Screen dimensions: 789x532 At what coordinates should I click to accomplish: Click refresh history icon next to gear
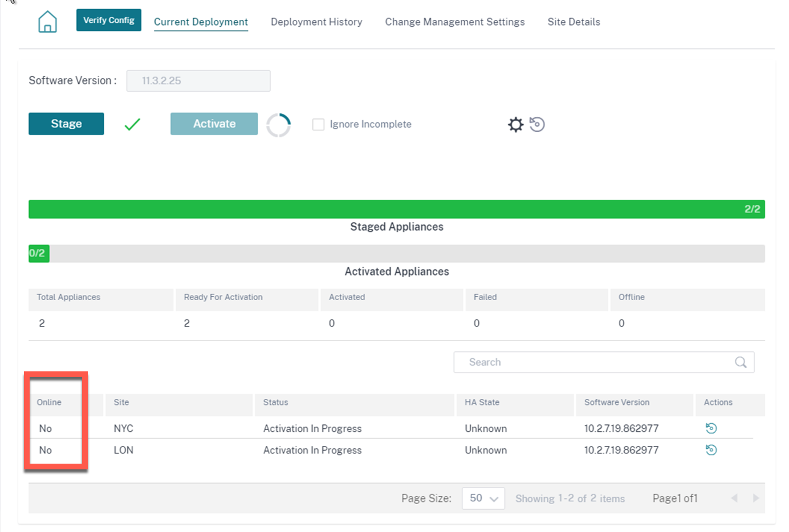point(537,124)
